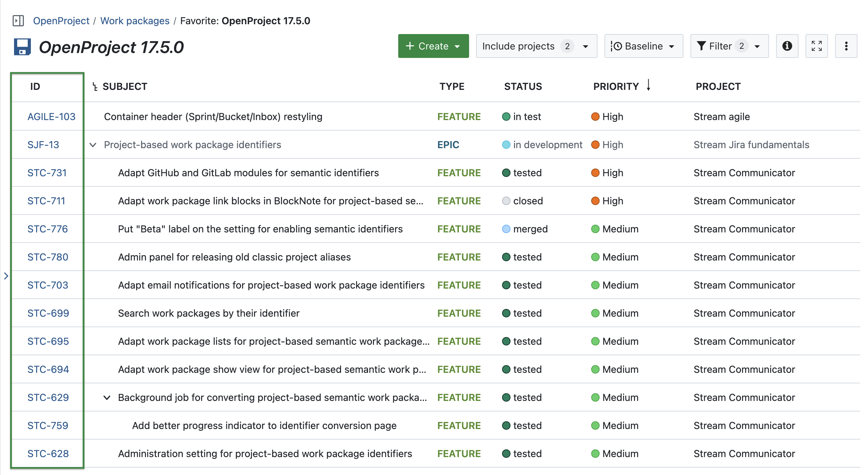Click the 'in development' status cell
This screenshot has height=475, width=868.
[x=542, y=145]
